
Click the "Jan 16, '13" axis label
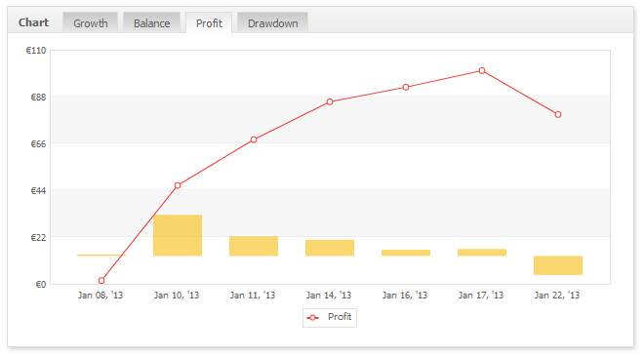click(405, 296)
